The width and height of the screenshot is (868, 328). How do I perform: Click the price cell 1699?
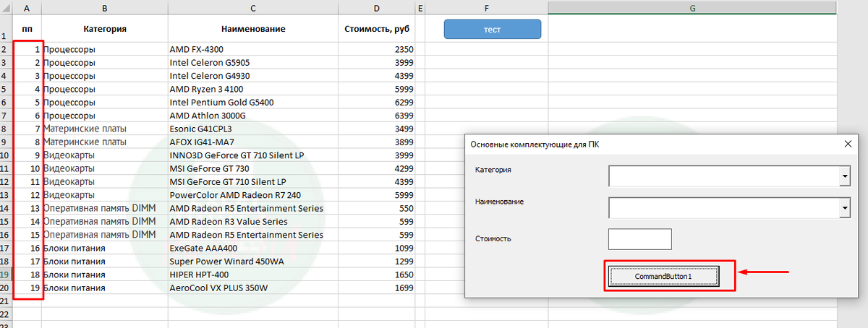pos(377,288)
